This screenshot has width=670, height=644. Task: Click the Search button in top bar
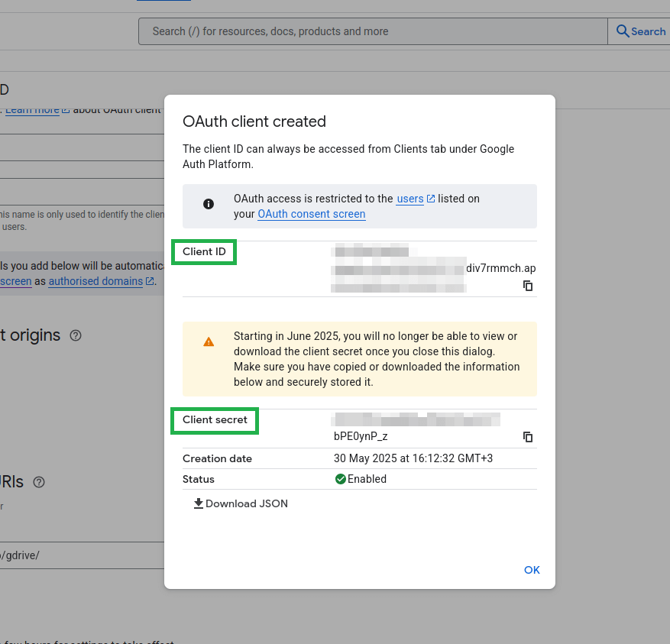point(640,31)
